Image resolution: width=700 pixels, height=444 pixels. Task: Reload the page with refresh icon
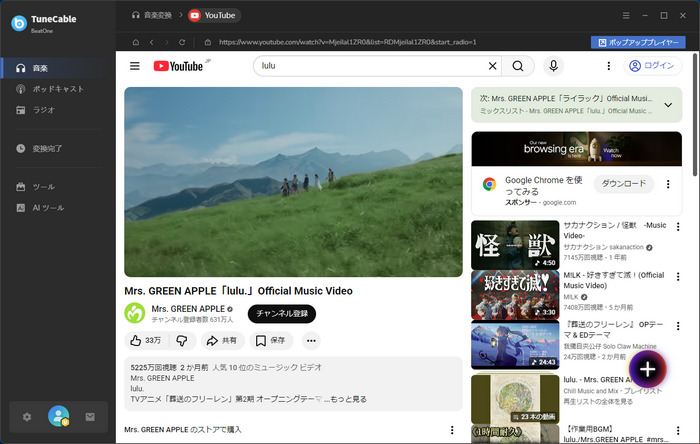tap(182, 42)
